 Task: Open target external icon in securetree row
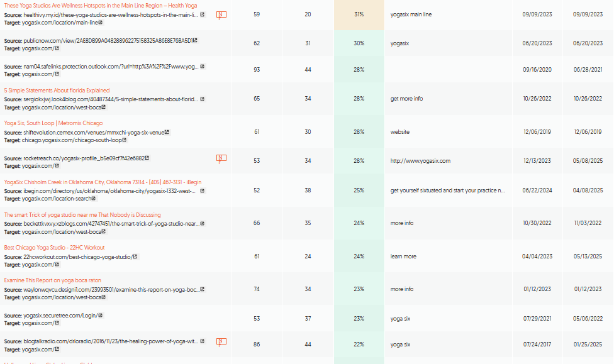pyautogui.click(x=57, y=323)
